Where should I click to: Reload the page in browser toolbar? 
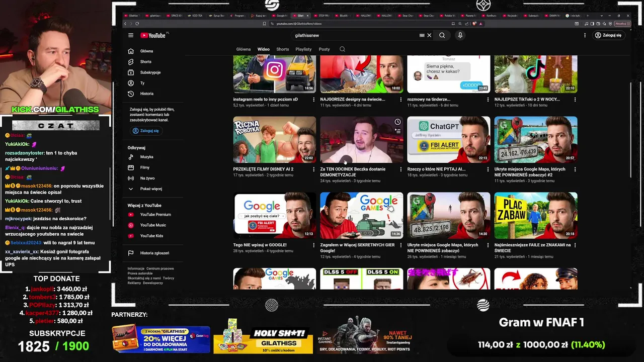137,24
